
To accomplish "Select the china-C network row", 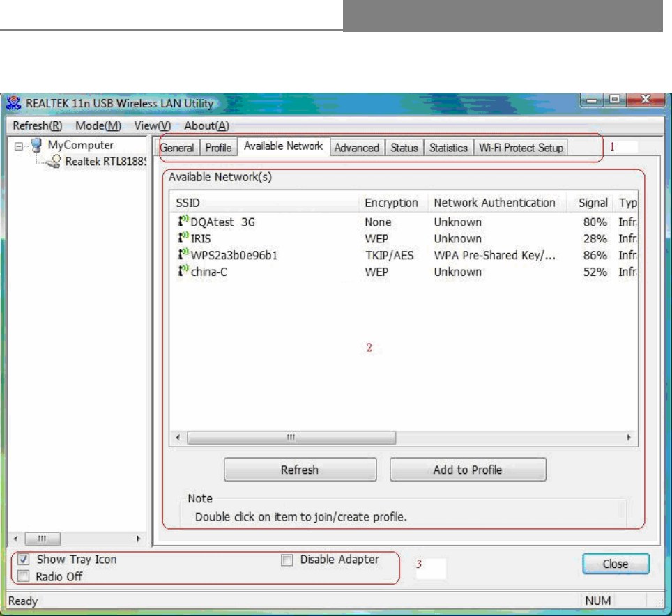I will point(404,272).
